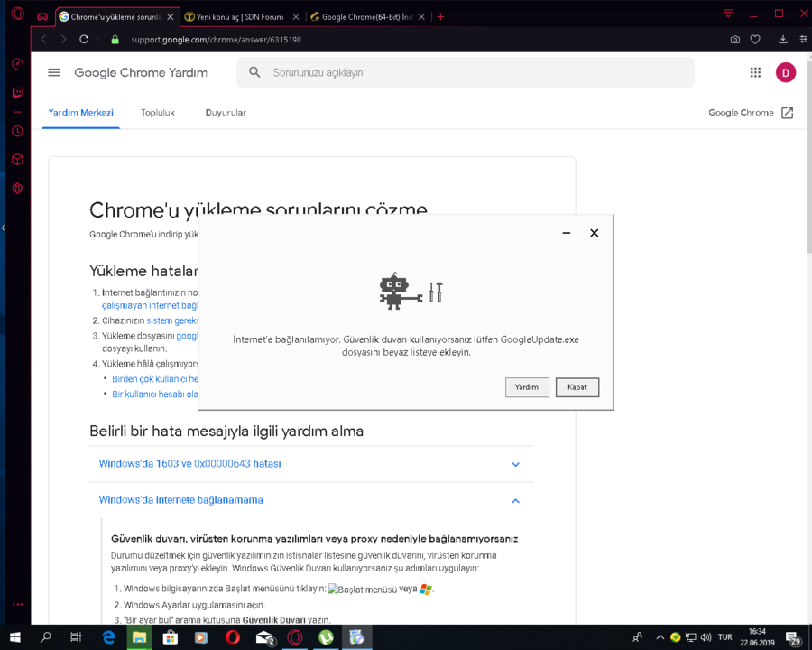Open Extensions cube icon in sidebar
Image resolution: width=812 pixels, height=650 pixels.
[x=18, y=160]
